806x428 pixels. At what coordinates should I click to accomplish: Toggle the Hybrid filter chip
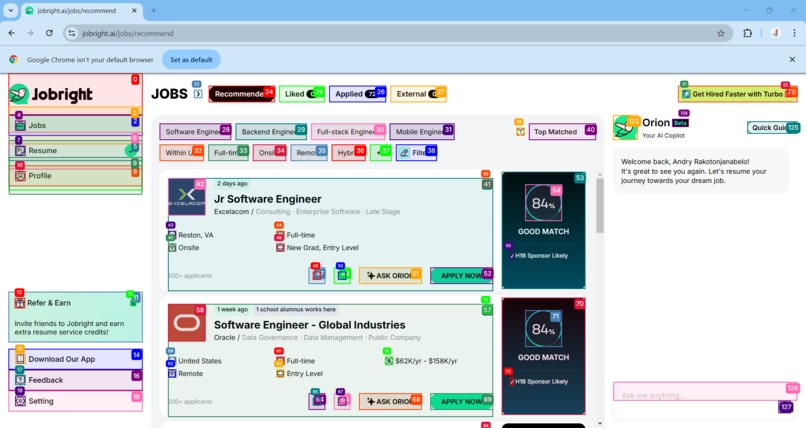click(349, 153)
